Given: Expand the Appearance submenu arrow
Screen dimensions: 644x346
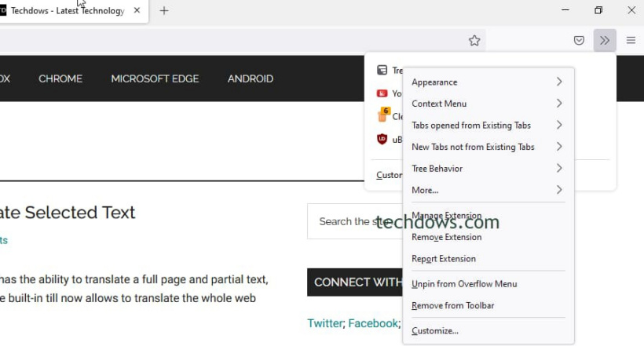Looking at the screenshot, I should (x=559, y=82).
